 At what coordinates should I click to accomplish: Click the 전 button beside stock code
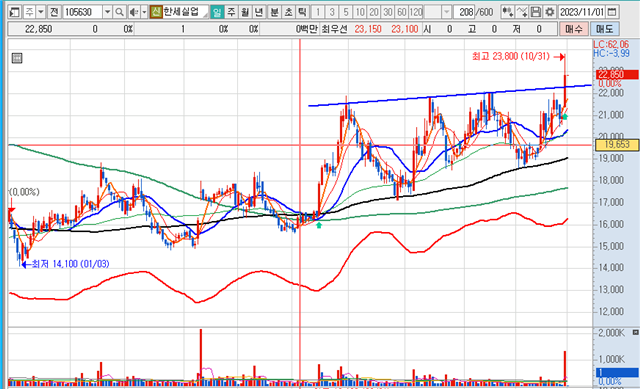pos(54,12)
